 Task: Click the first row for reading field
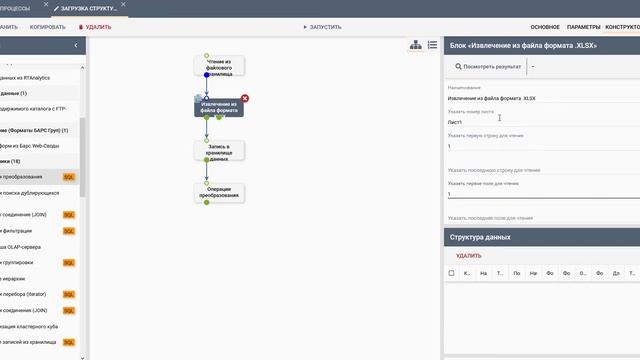click(x=544, y=146)
